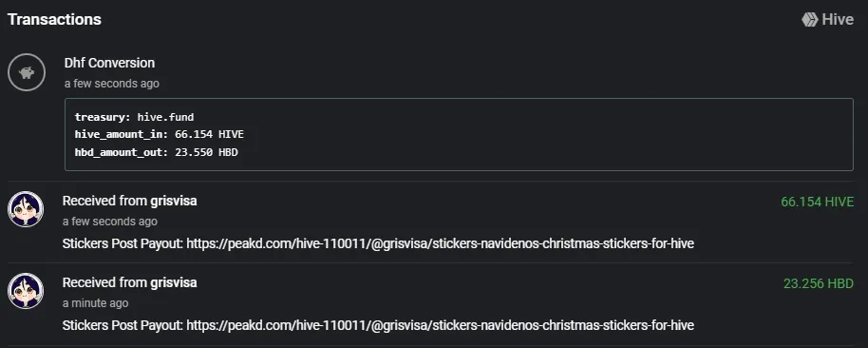Open grisvisa avatar on HBD transfer
Viewport: 868px width, 348px height.
(x=26, y=291)
